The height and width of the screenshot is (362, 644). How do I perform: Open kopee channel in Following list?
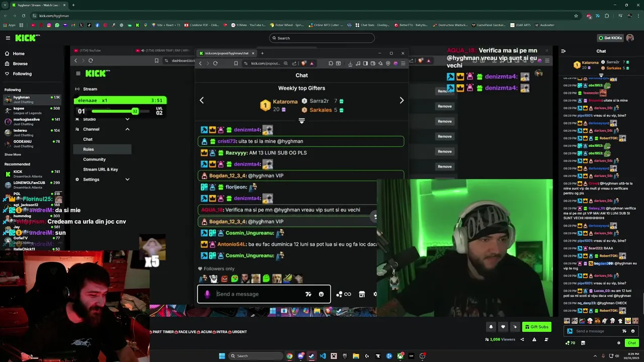(x=32, y=110)
